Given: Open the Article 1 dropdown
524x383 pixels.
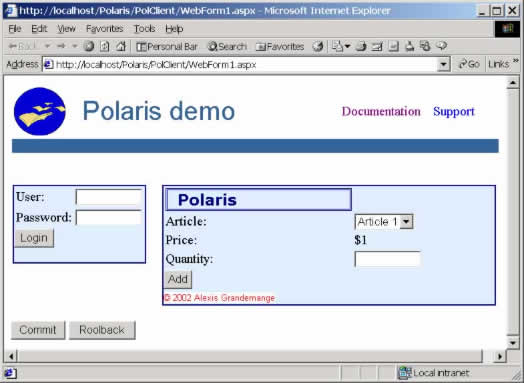Looking at the screenshot, I should coord(384,222).
